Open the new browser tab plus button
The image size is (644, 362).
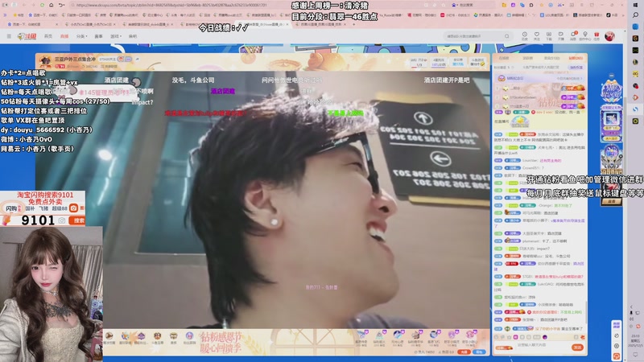[353, 24]
